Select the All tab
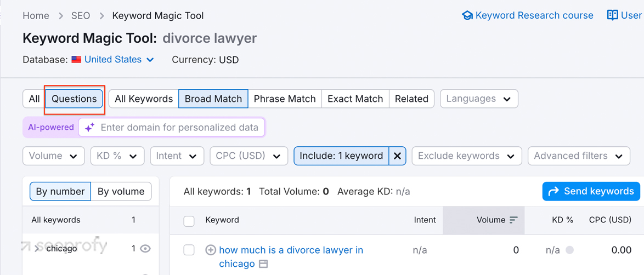The width and height of the screenshot is (644, 275). coord(34,99)
